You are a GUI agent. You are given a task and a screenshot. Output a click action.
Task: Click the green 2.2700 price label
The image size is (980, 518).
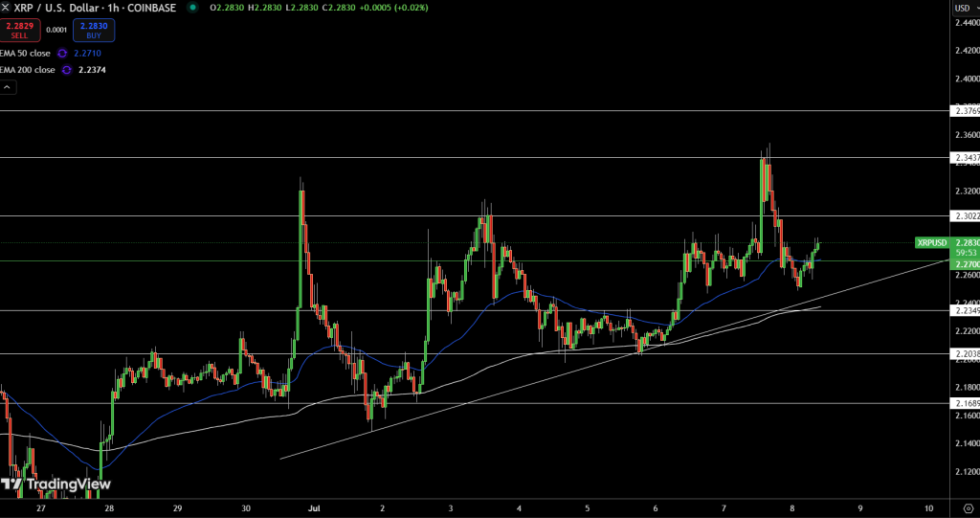(x=965, y=264)
